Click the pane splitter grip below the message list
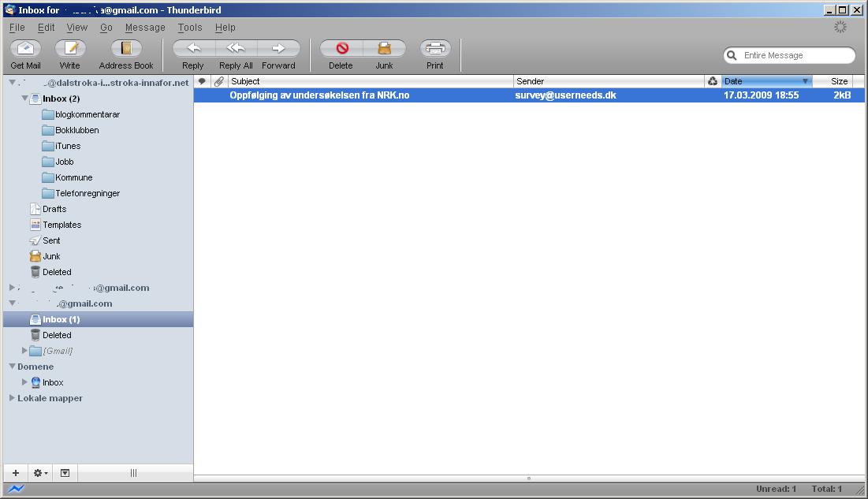 tap(528, 479)
